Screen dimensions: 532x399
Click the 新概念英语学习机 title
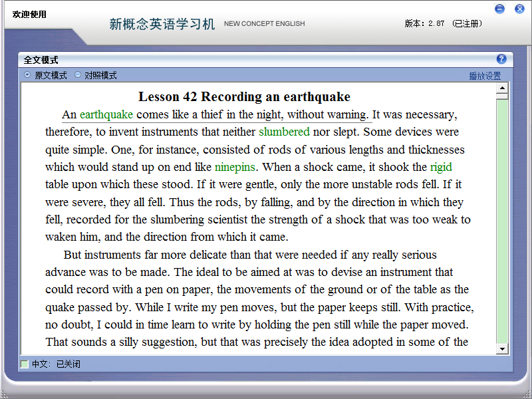tap(162, 24)
